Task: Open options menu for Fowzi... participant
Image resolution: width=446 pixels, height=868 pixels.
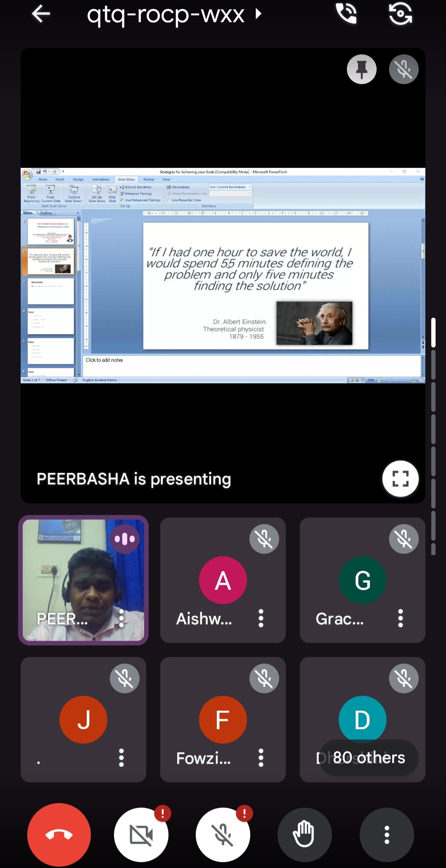Action: coord(261,758)
